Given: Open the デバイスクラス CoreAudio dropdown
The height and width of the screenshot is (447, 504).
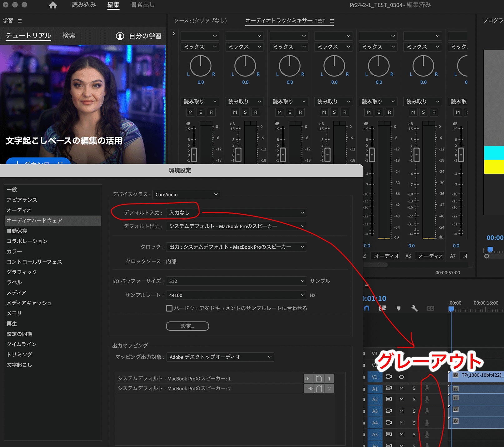Looking at the screenshot, I should [186, 194].
